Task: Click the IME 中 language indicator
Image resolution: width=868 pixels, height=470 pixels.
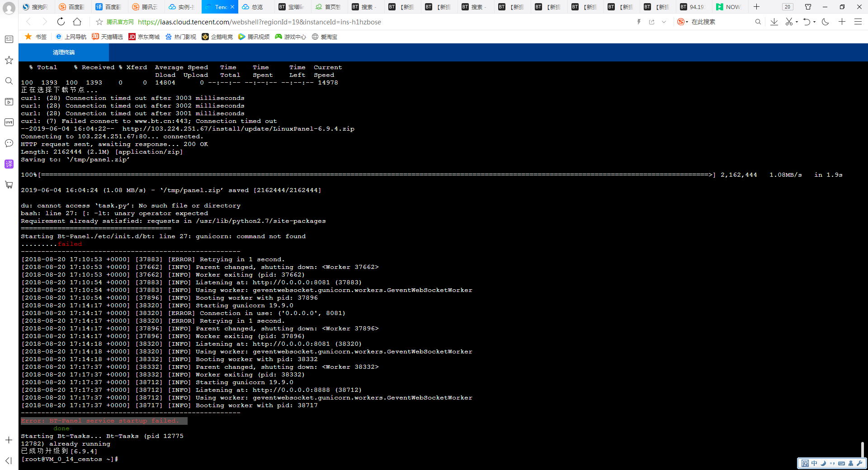Action: pos(814,463)
